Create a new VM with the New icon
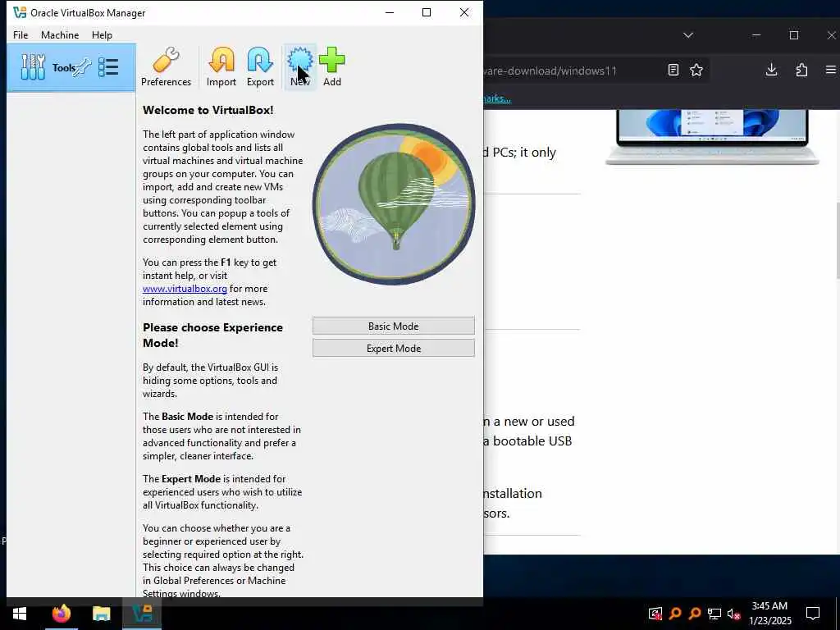This screenshot has height=630, width=840. click(300, 67)
